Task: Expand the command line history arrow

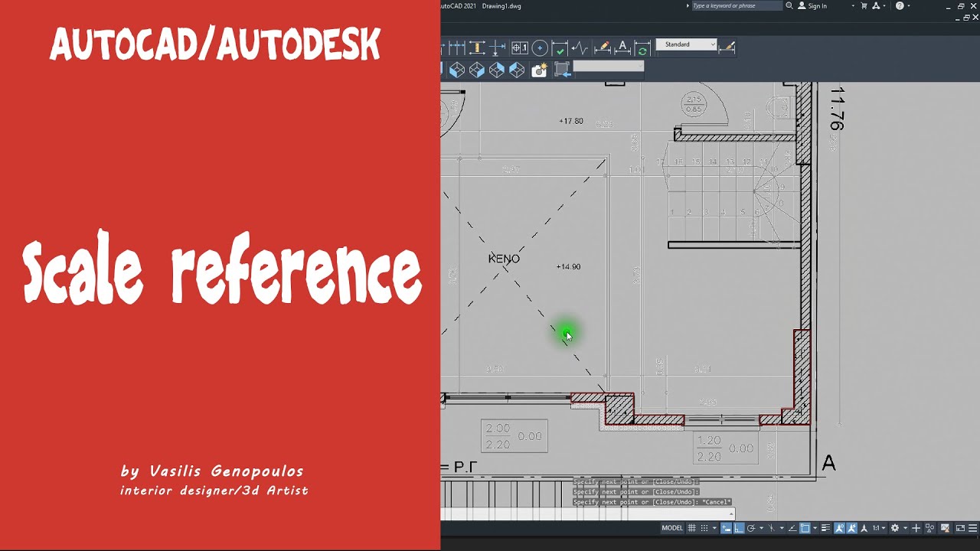Action: pyautogui.click(x=730, y=514)
